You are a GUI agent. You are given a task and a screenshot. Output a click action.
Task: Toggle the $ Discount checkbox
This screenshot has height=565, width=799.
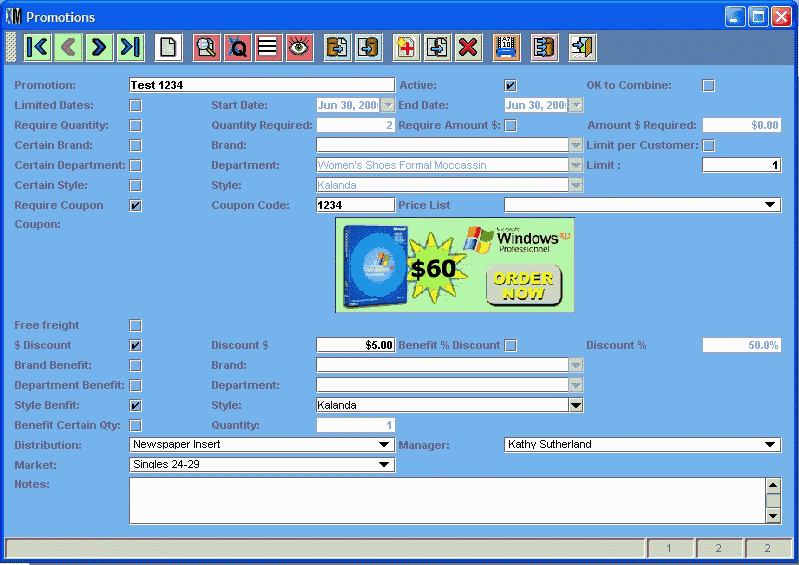(x=136, y=345)
